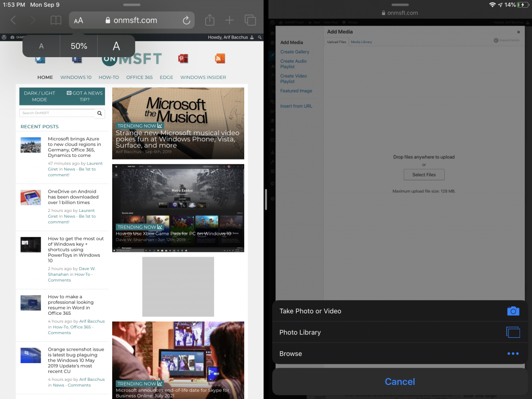Viewport: 532px width, 399px height.
Task: Open the AA page settings menu
Action: pyautogui.click(x=78, y=21)
